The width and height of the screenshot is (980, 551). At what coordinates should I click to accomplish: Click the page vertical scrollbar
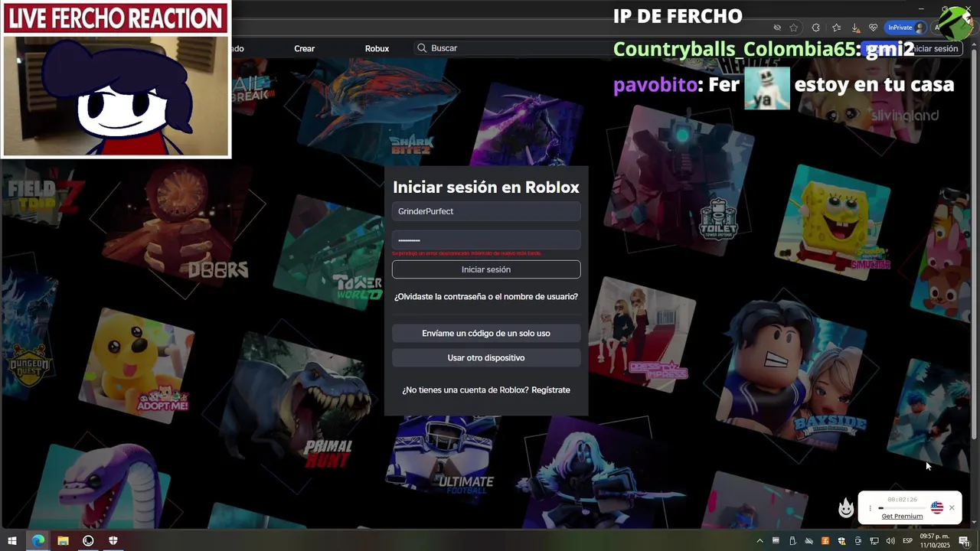[974, 245]
